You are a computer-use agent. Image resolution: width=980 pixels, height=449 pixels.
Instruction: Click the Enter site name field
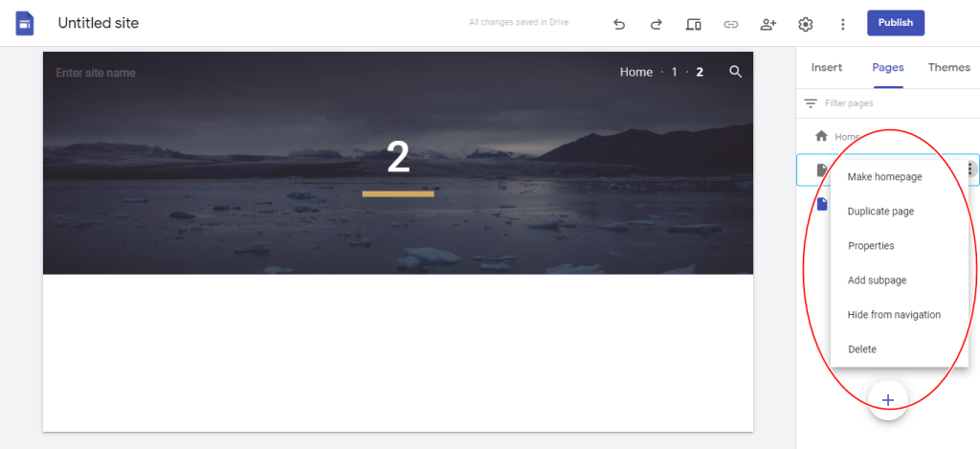[x=96, y=73]
